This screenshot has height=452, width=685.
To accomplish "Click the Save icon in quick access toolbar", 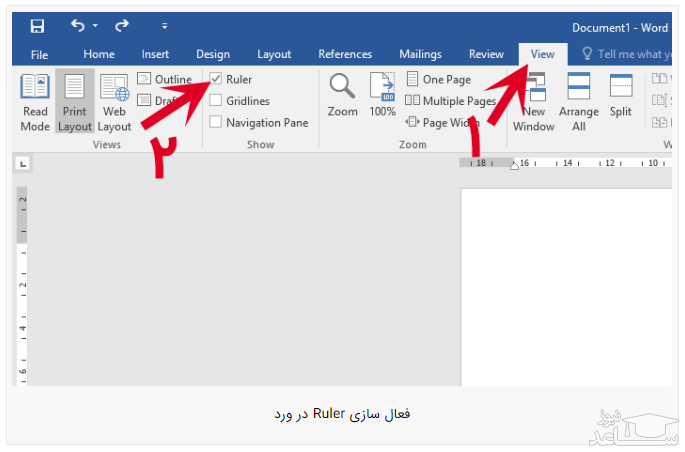I will click(37, 26).
